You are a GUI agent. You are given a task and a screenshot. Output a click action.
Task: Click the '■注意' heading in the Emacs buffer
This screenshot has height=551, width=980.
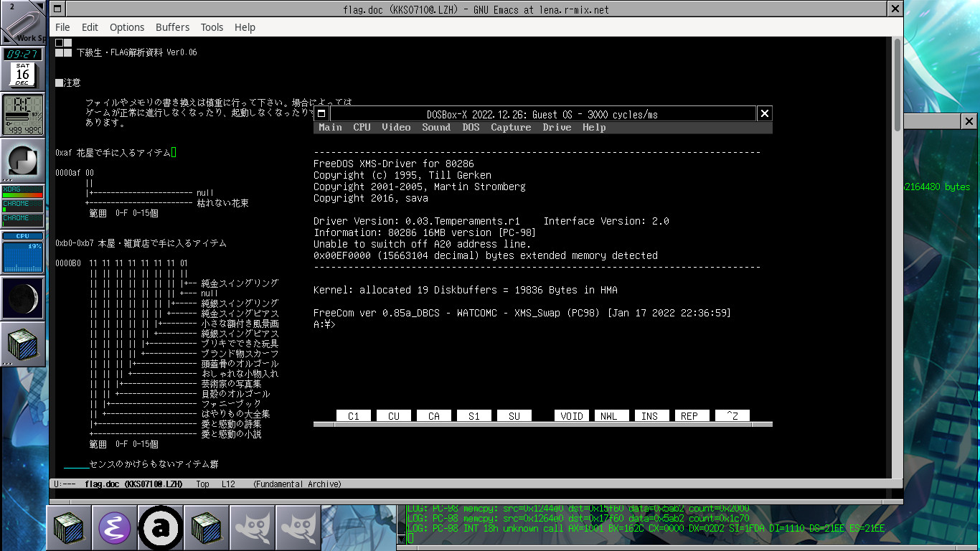click(68, 83)
